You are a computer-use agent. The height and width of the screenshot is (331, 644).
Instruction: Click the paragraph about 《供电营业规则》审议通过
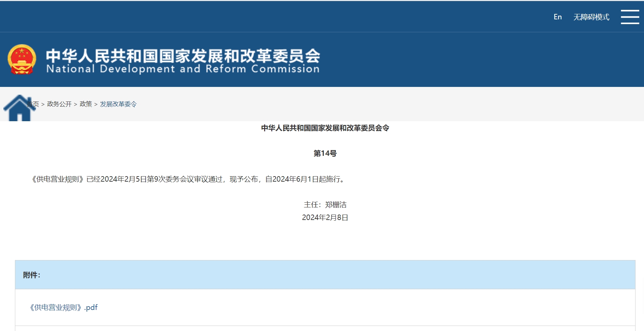click(x=189, y=179)
